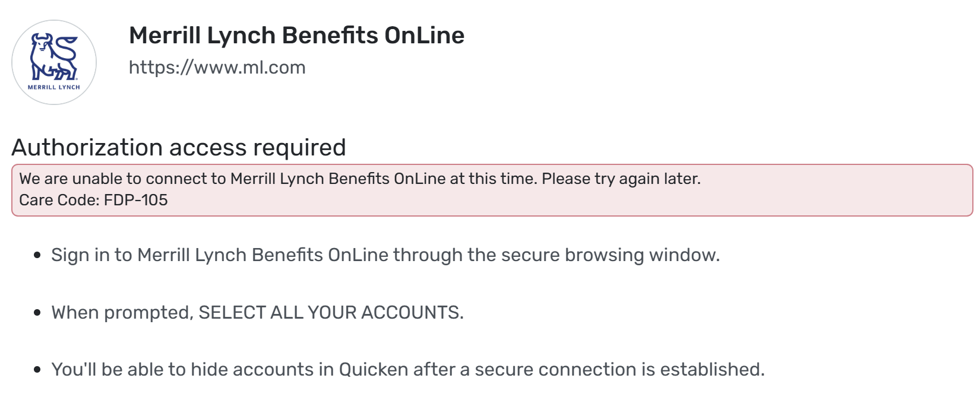Viewport: 980px width, 413px height.
Task: Click the word OnLine in the title
Action: pos(424,36)
